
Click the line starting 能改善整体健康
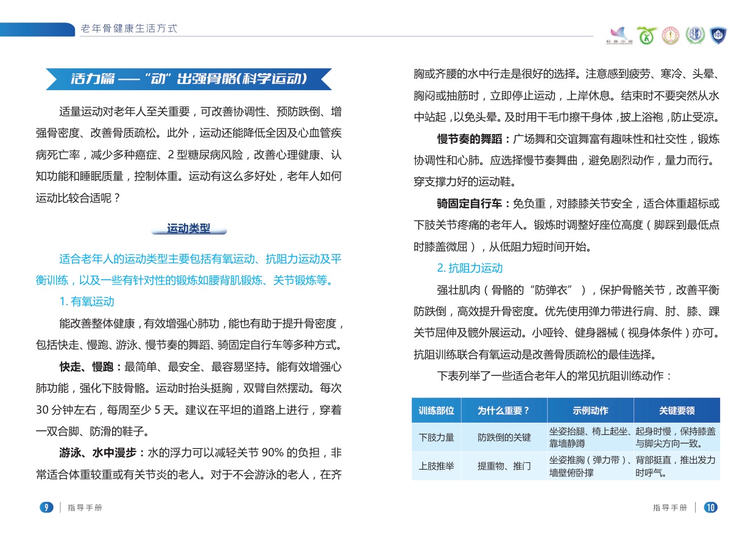(200, 323)
